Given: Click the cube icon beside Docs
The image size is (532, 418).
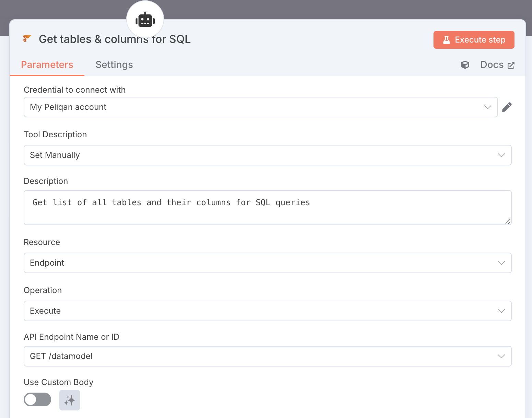Looking at the screenshot, I should [x=465, y=65].
